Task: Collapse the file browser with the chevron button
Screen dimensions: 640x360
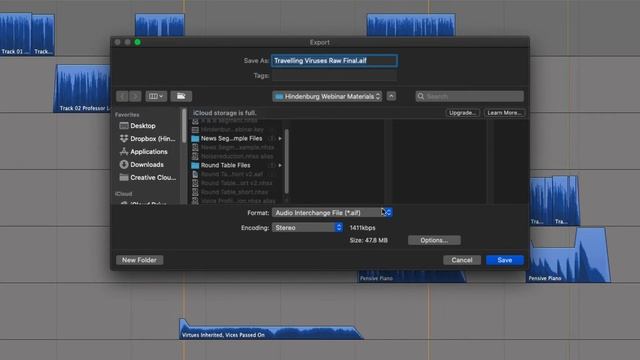Action: (391, 96)
